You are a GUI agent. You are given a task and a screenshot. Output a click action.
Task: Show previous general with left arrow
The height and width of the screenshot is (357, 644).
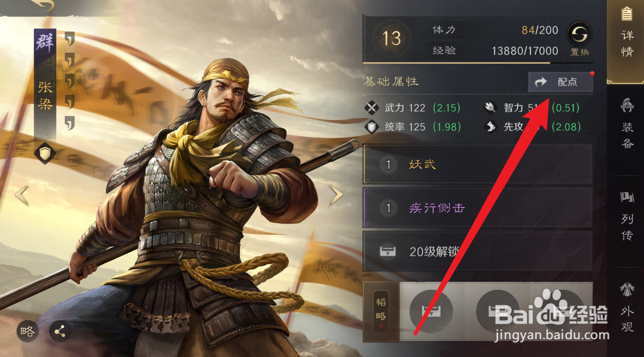(21, 195)
